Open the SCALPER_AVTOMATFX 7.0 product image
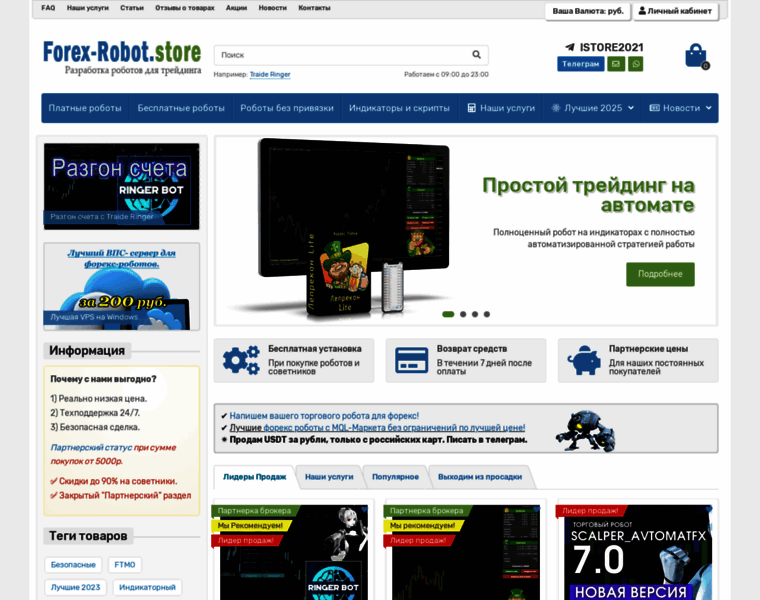The image size is (760, 600). (x=638, y=552)
